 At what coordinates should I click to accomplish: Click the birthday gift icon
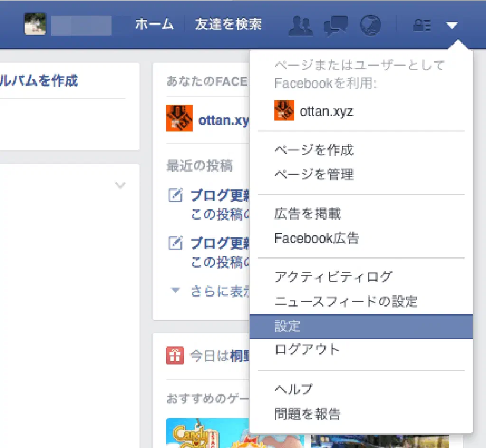(175, 355)
